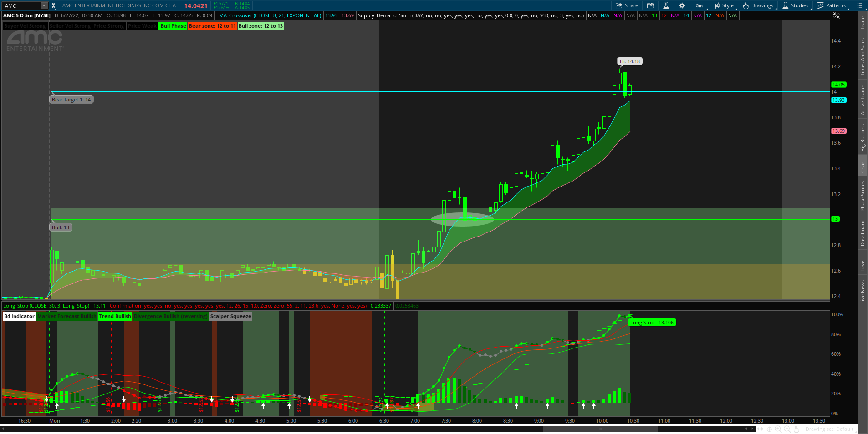Open the Dashboard side tab
868x434 pixels.
(863, 233)
